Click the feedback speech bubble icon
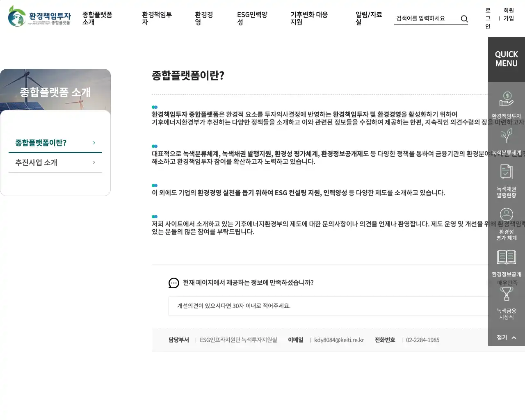The width and height of the screenshot is (525, 420). (173, 283)
